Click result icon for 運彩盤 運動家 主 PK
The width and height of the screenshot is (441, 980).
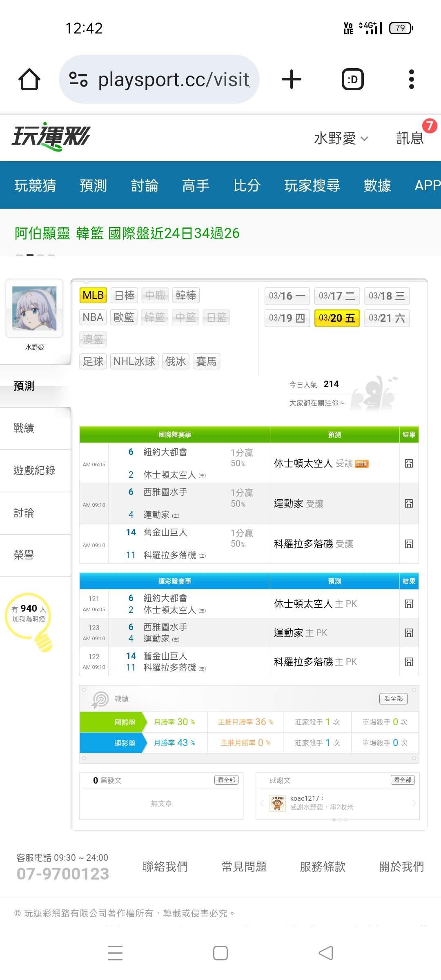tap(409, 633)
